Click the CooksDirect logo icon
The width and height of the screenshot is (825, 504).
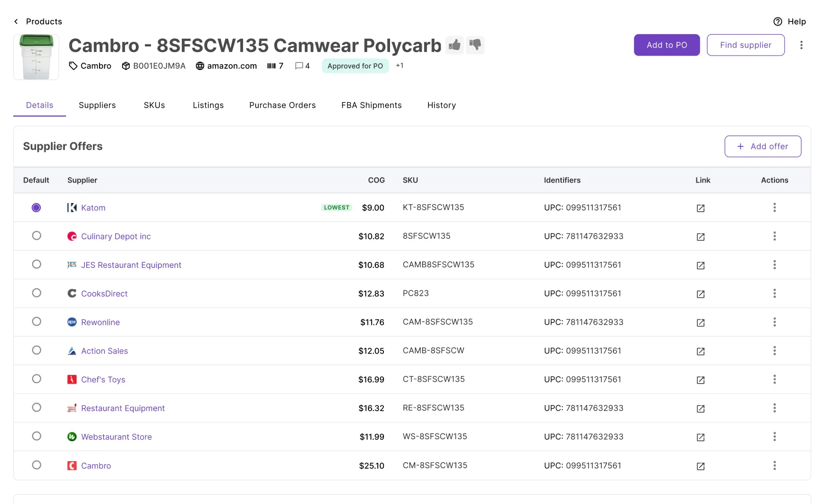72,293
